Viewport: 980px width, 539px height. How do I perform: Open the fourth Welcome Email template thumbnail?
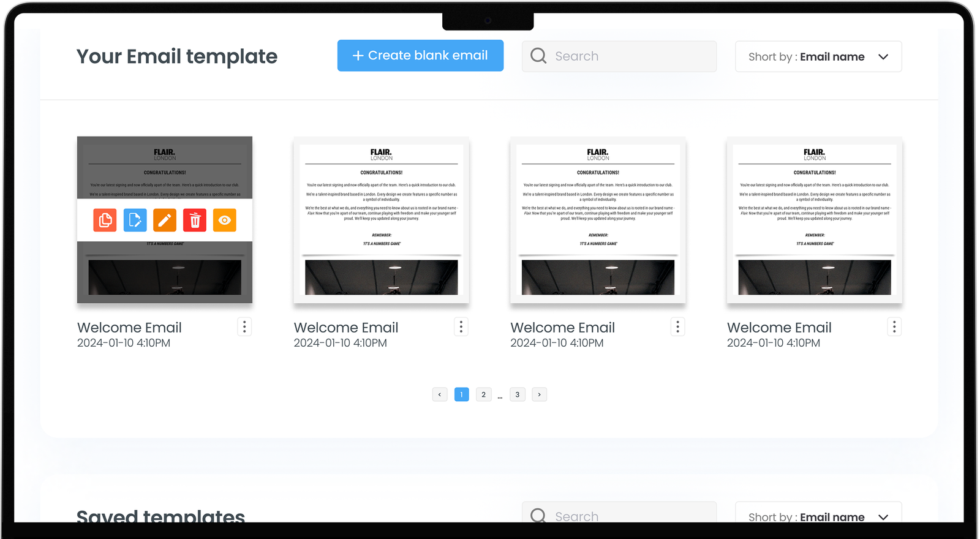(815, 220)
